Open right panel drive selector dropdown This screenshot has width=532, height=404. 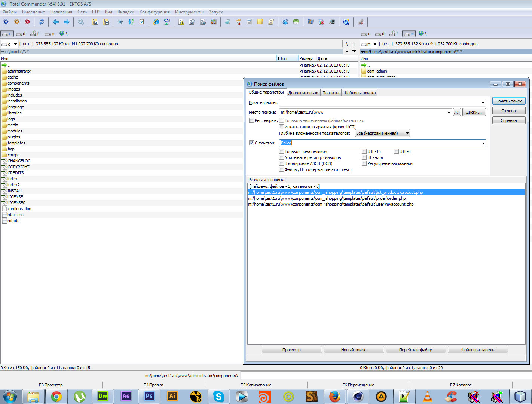tap(375, 44)
